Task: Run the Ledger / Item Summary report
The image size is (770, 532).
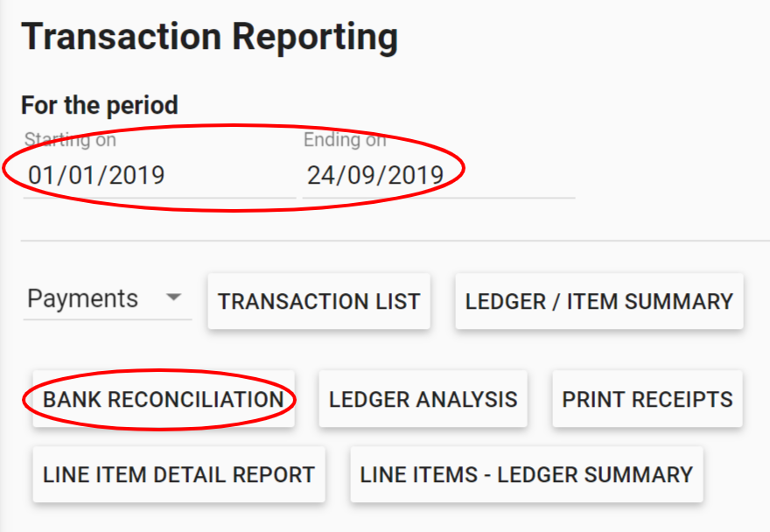Action: (598, 301)
